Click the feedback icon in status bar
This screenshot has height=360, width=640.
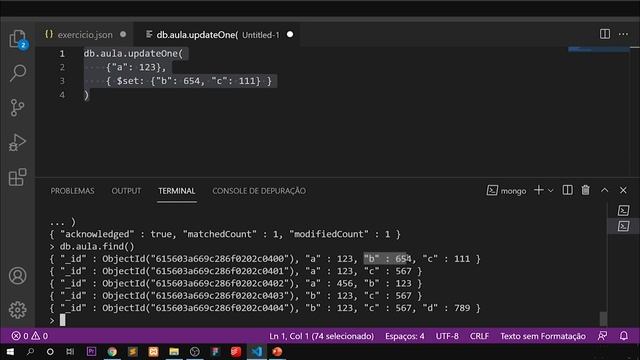(x=602, y=336)
